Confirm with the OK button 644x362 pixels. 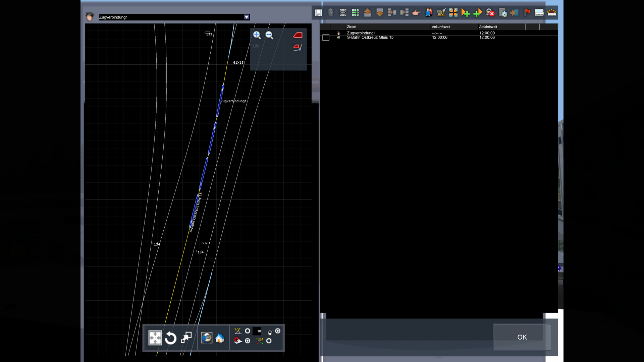click(522, 337)
